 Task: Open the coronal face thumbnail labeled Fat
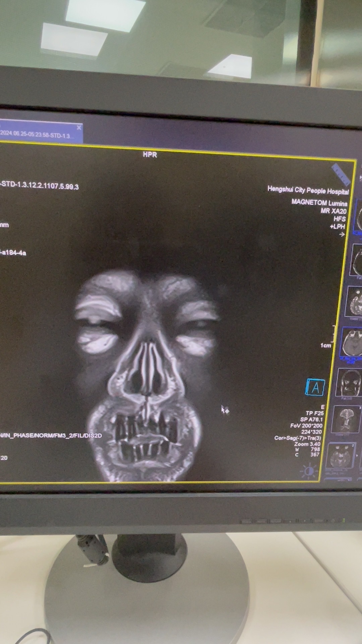(x=349, y=383)
